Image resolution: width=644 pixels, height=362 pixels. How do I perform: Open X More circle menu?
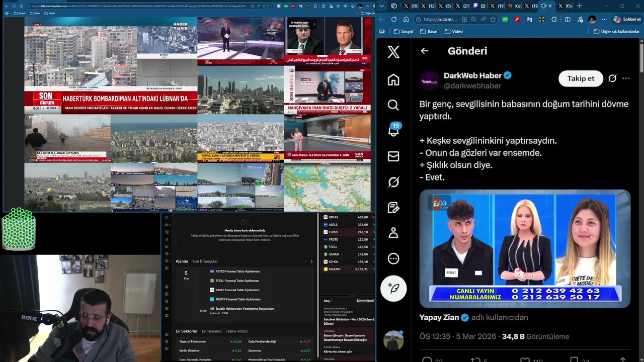(x=393, y=258)
